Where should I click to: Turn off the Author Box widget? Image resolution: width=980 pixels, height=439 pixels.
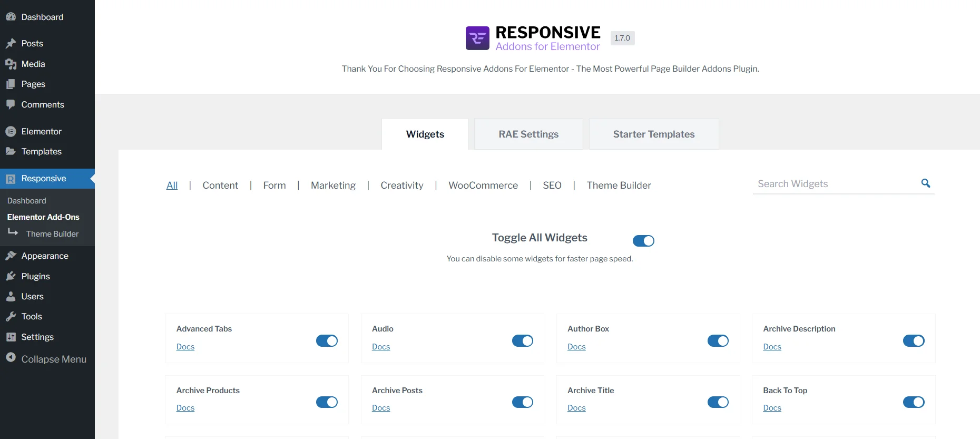pyautogui.click(x=718, y=341)
